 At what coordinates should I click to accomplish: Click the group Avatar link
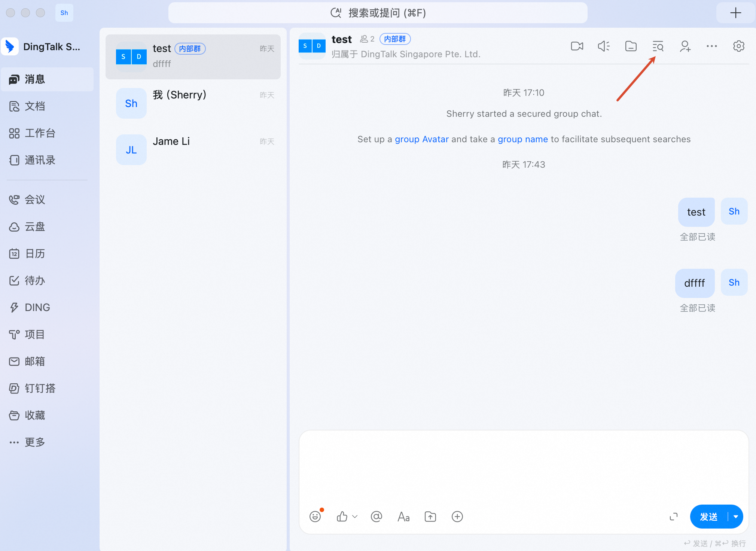point(421,139)
